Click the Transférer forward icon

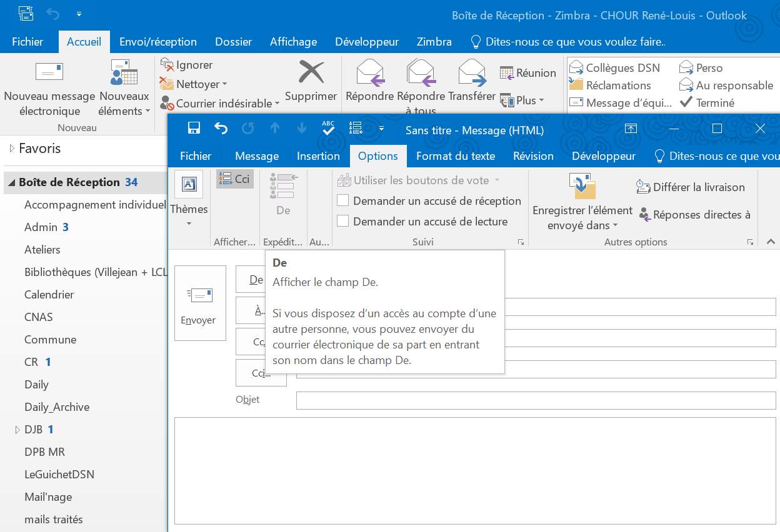pos(472,72)
